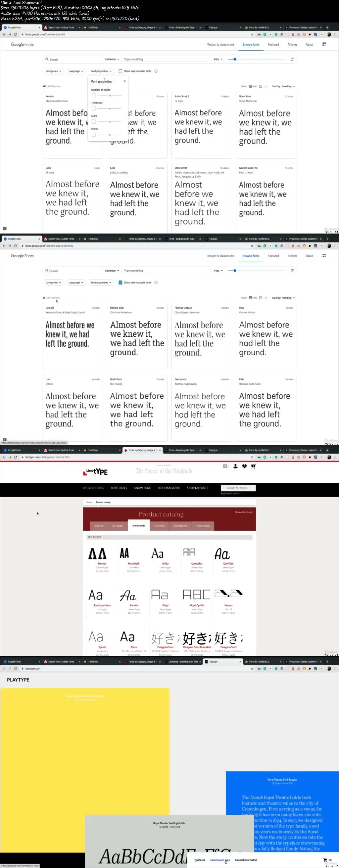
Task: First frame: click the preview reset icon
Action: 292,59
